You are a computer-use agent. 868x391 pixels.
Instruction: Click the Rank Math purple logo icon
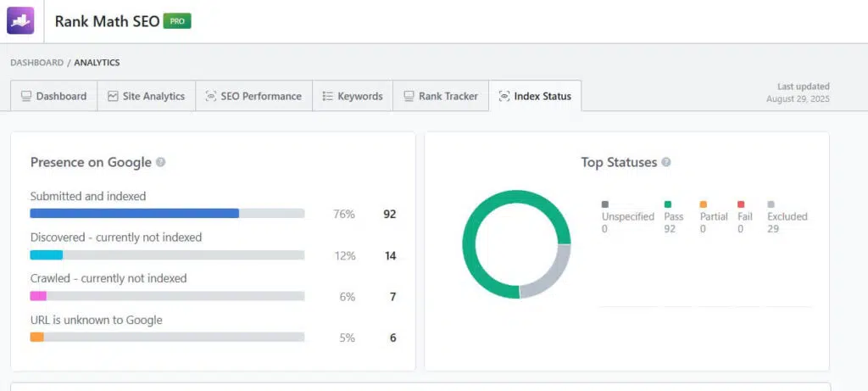[20, 20]
